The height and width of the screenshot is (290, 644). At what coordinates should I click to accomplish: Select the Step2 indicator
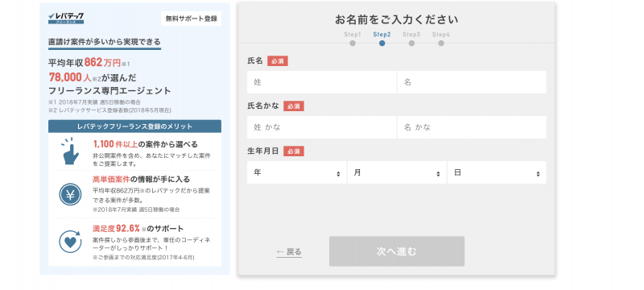[x=382, y=39]
